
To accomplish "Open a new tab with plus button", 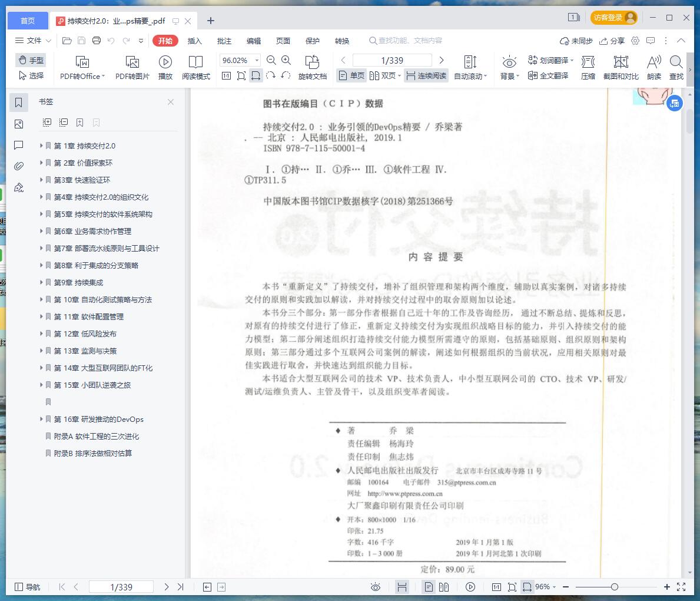I will pos(211,21).
